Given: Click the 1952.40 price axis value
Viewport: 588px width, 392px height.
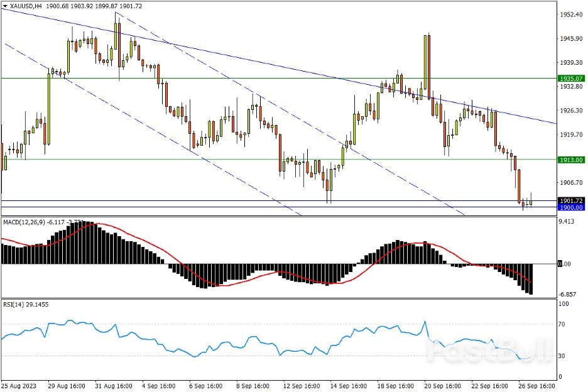Looking at the screenshot, I should click(x=569, y=14).
